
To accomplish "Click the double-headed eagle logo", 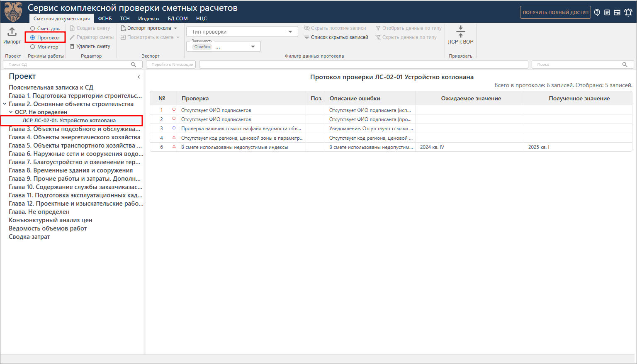I will [x=13, y=12].
